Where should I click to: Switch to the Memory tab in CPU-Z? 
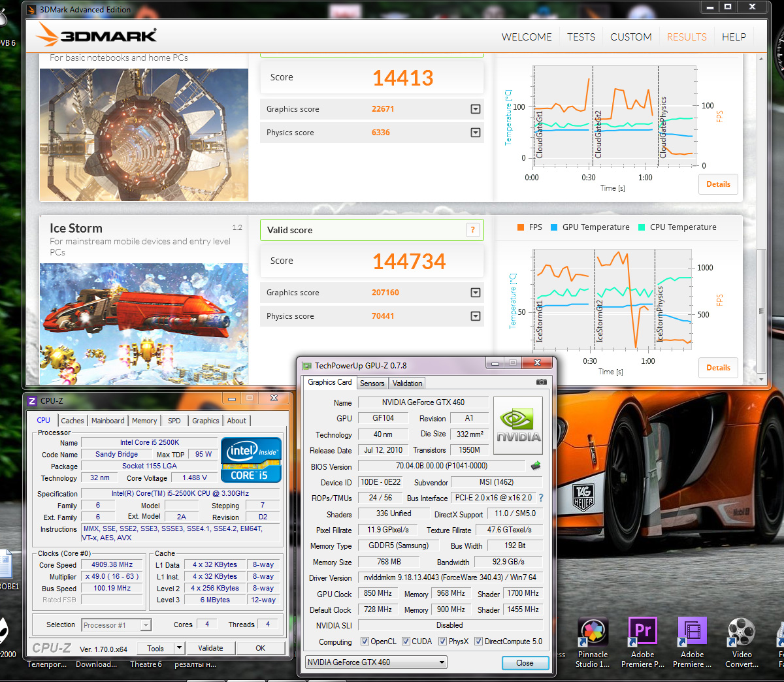(x=144, y=421)
